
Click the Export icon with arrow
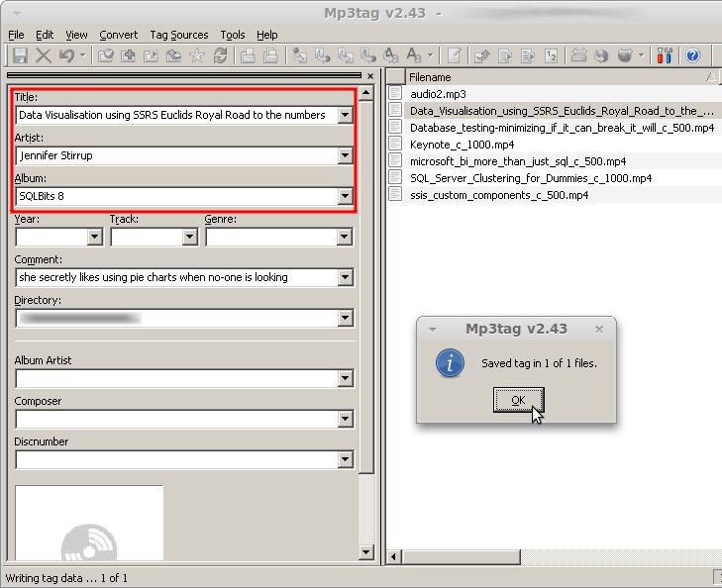pyautogui.click(x=482, y=55)
